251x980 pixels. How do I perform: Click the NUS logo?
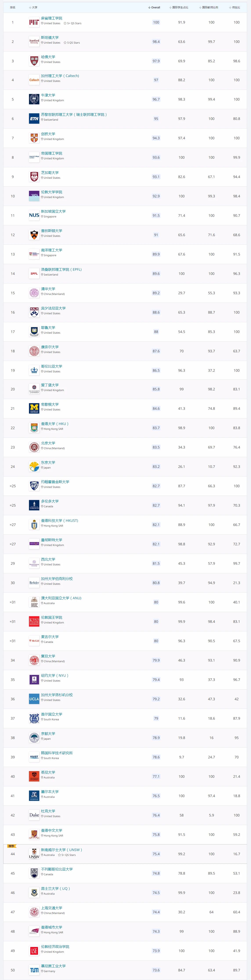34,215
